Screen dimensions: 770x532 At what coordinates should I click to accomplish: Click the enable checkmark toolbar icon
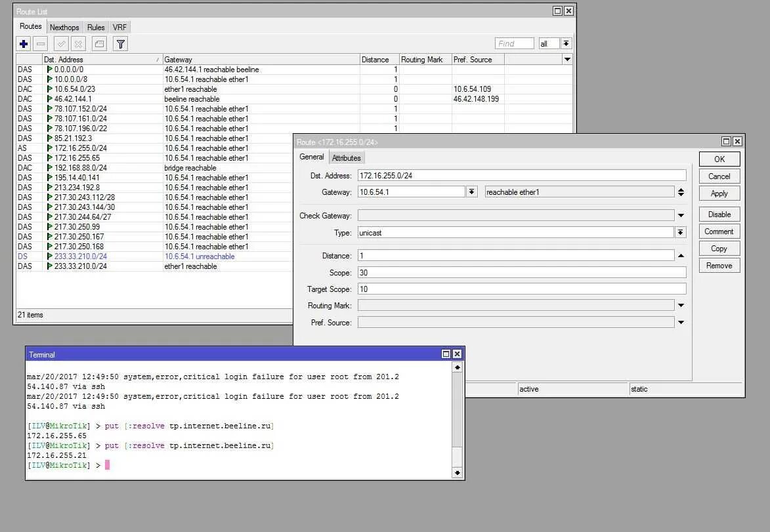point(61,44)
